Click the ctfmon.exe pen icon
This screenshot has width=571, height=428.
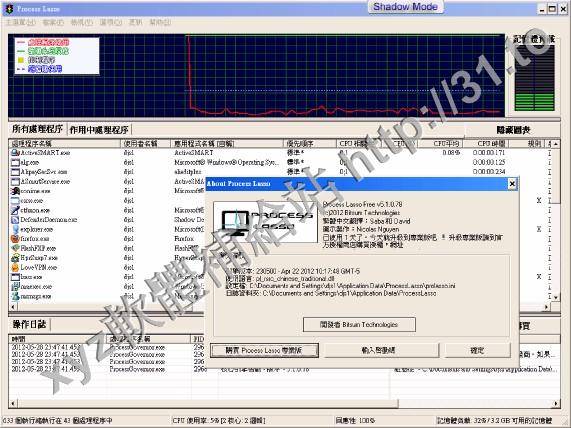[x=15, y=210]
